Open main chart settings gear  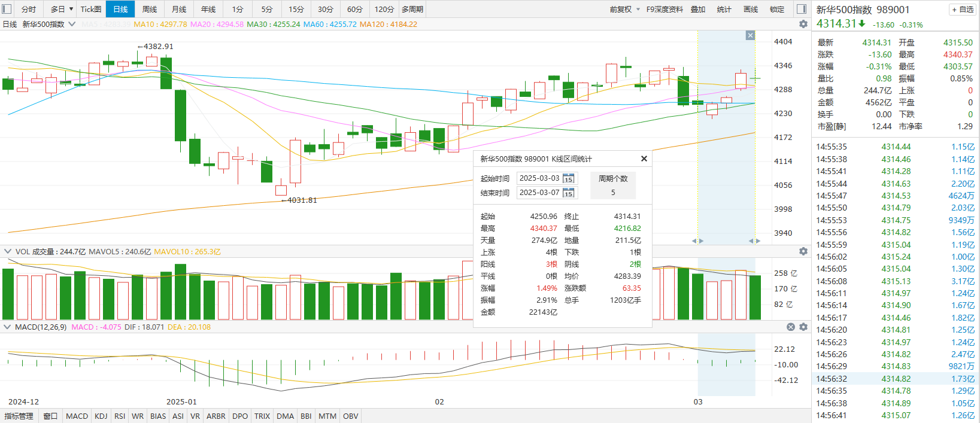pos(803,24)
